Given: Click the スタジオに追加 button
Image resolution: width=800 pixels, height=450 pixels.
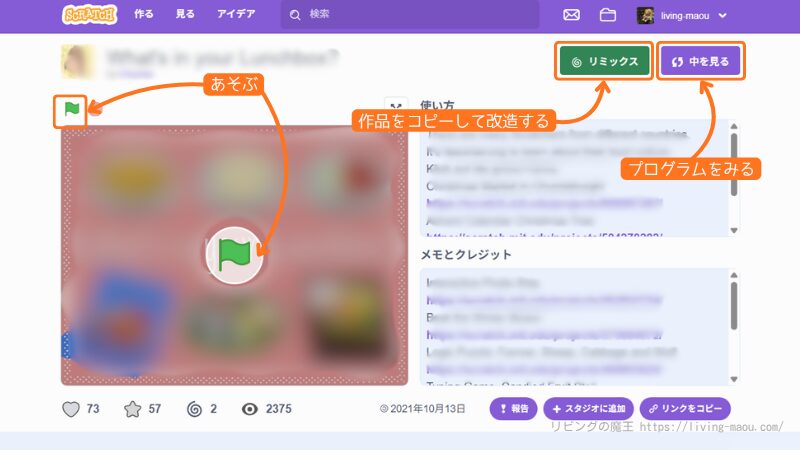Looking at the screenshot, I should (587, 409).
